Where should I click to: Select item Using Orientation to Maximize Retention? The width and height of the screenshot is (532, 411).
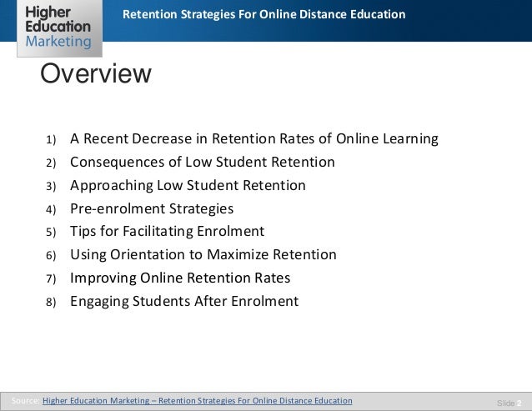(x=203, y=254)
